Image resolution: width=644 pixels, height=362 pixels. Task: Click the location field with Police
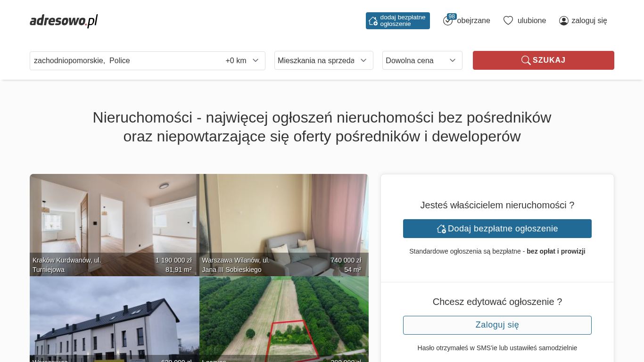(x=123, y=60)
